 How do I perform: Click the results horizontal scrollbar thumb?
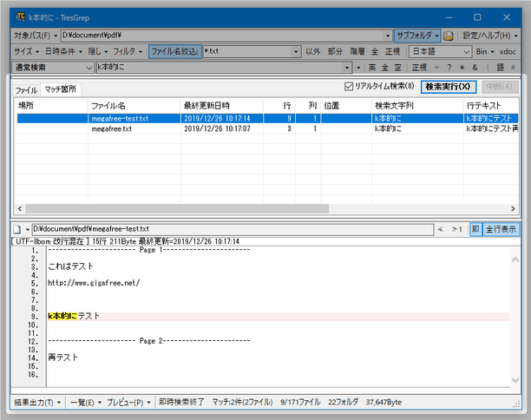click(177, 208)
